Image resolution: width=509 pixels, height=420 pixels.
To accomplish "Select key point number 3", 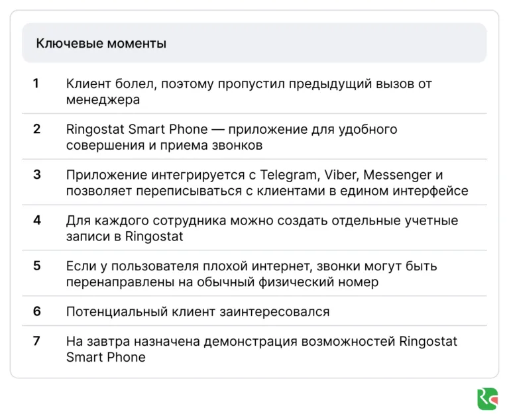I will click(36, 175).
